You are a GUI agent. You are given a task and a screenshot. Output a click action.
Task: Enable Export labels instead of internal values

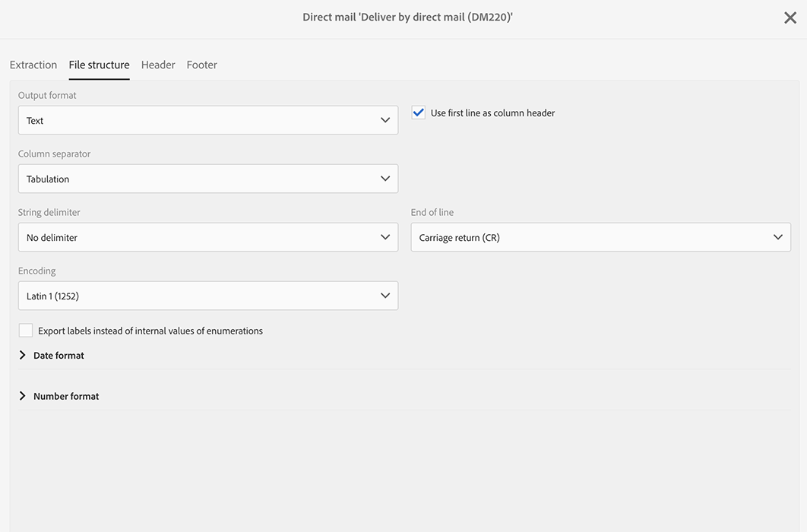(x=26, y=331)
